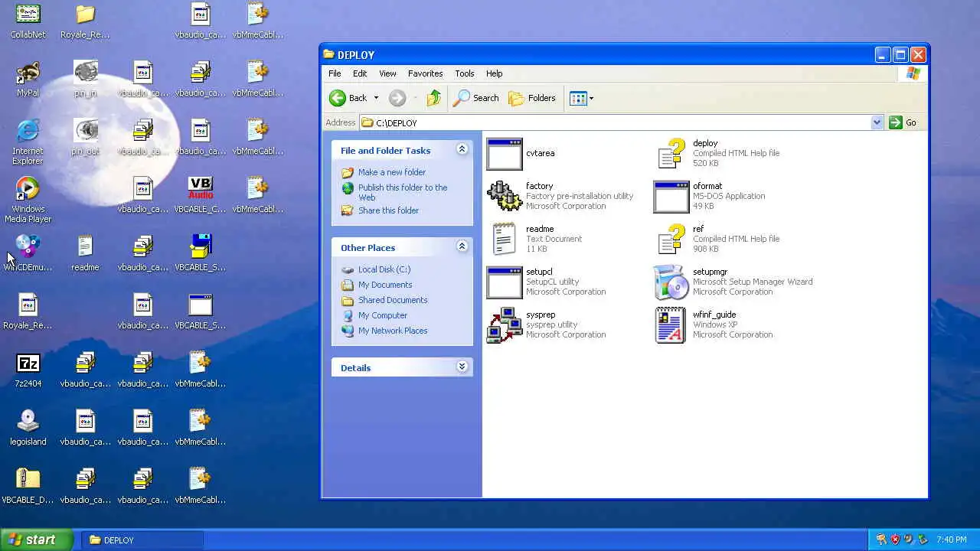The image size is (980, 551).
Task: Open the Back history dropdown arrow
Action: coord(376,98)
